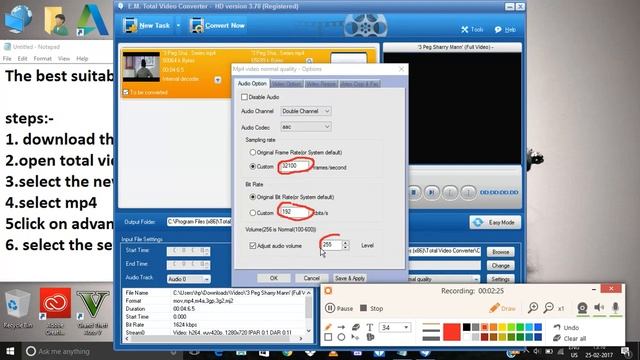This screenshot has height=360, width=640.
Task: Click the Windows Start button
Action: click(10, 351)
